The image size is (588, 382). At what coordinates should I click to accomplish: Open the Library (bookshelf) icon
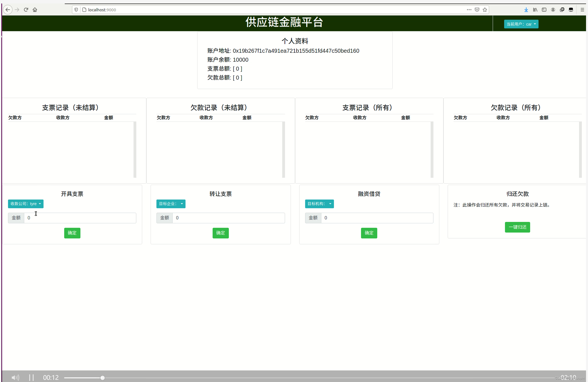[x=535, y=10]
